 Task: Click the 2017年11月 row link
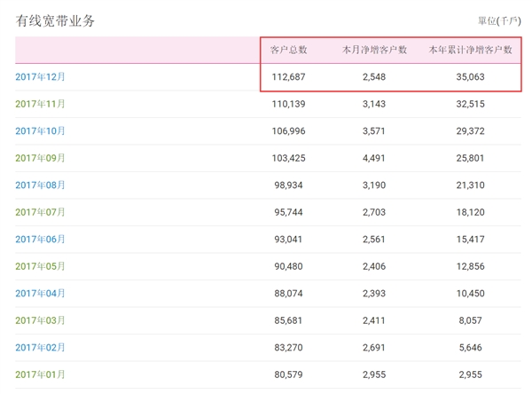pyautogui.click(x=40, y=105)
